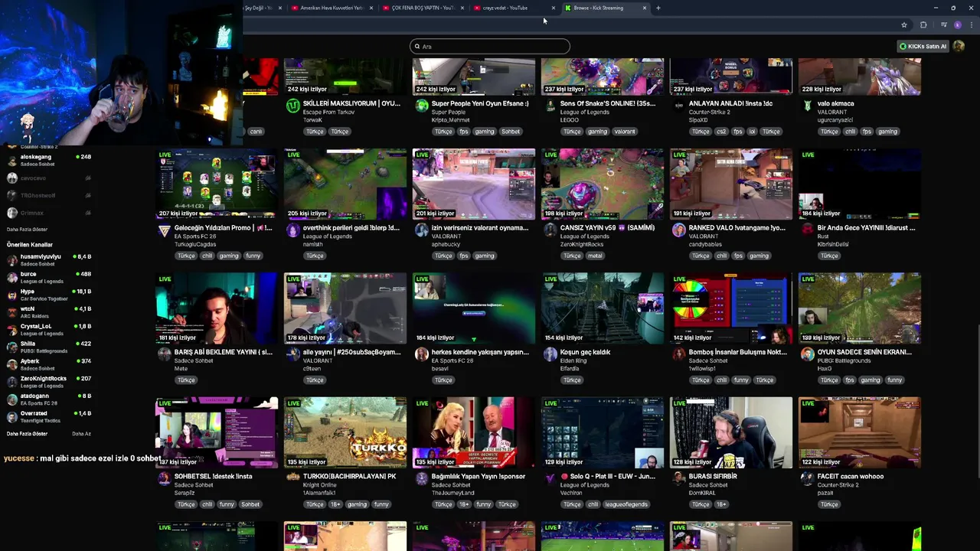The height and width of the screenshot is (551, 980).
Task: Open TURKKO Knight Online stream thumbnail
Action: coord(345,432)
